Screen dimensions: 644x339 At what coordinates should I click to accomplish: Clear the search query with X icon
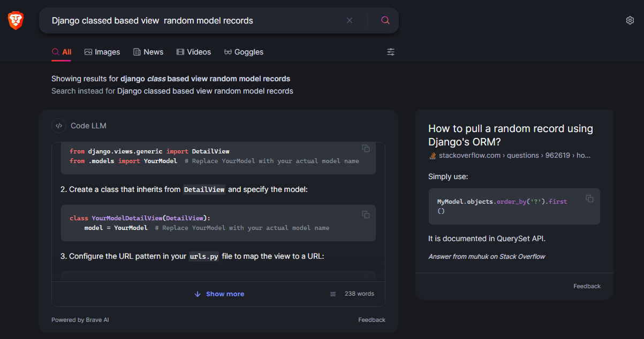coord(350,20)
